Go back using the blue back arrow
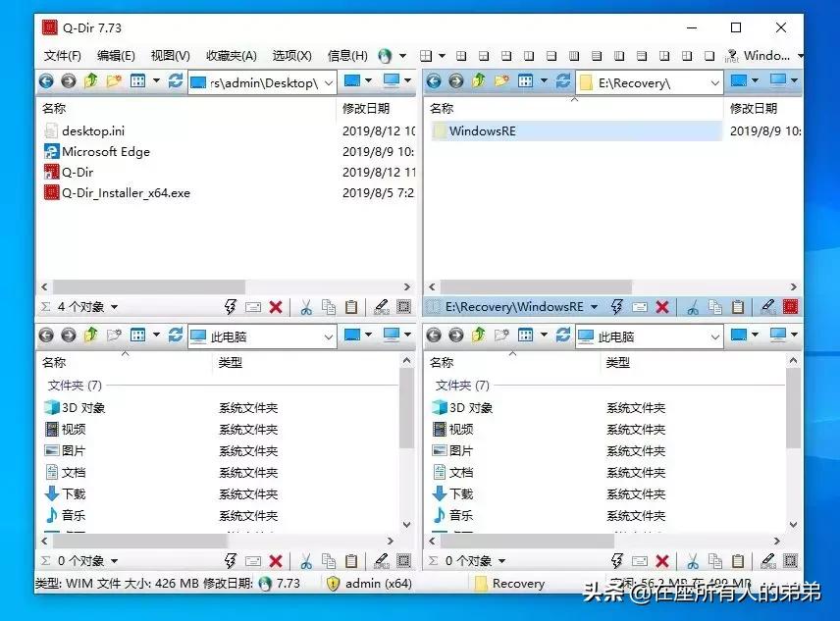The height and width of the screenshot is (621, 840). (45, 81)
